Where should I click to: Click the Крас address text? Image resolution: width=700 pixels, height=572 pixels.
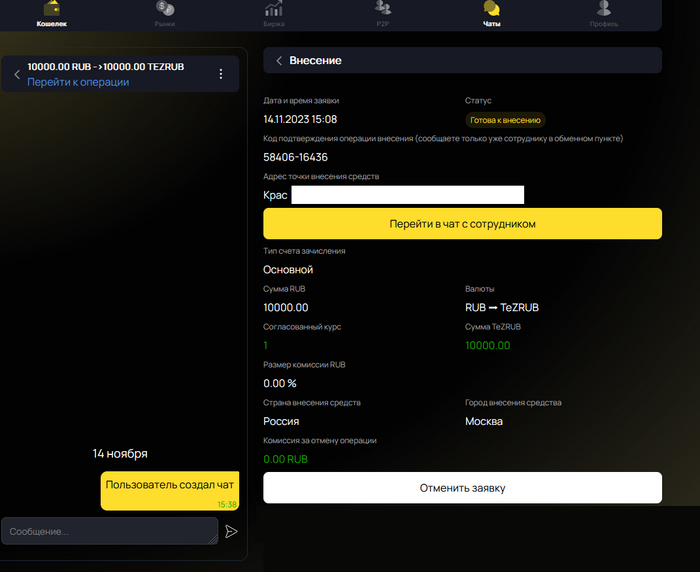pos(275,196)
